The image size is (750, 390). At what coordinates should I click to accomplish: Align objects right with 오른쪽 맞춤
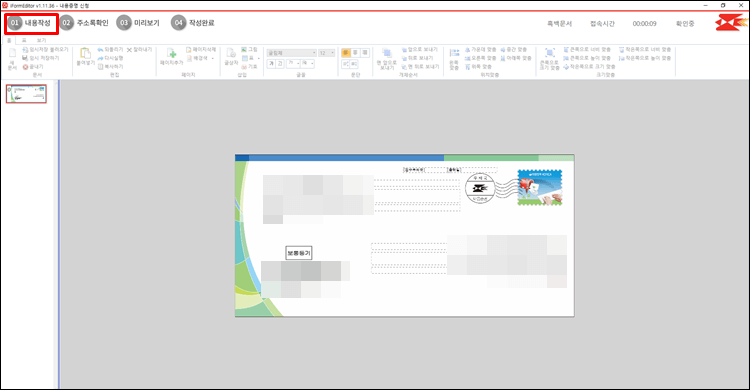click(480, 58)
